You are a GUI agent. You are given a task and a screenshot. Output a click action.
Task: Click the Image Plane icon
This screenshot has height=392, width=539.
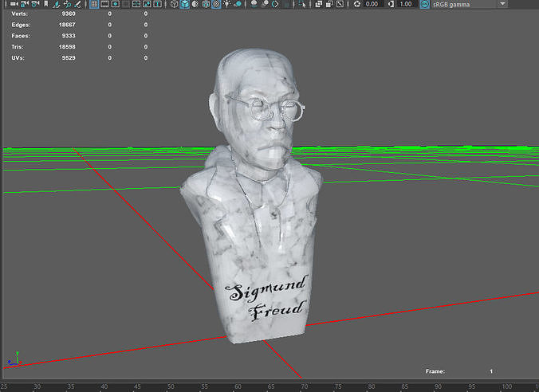(x=57, y=4)
